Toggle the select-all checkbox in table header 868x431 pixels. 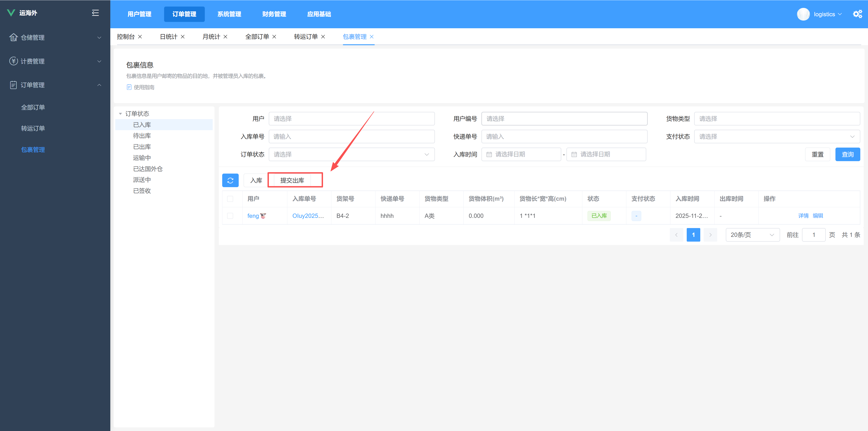pyautogui.click(x=230, y=199)
